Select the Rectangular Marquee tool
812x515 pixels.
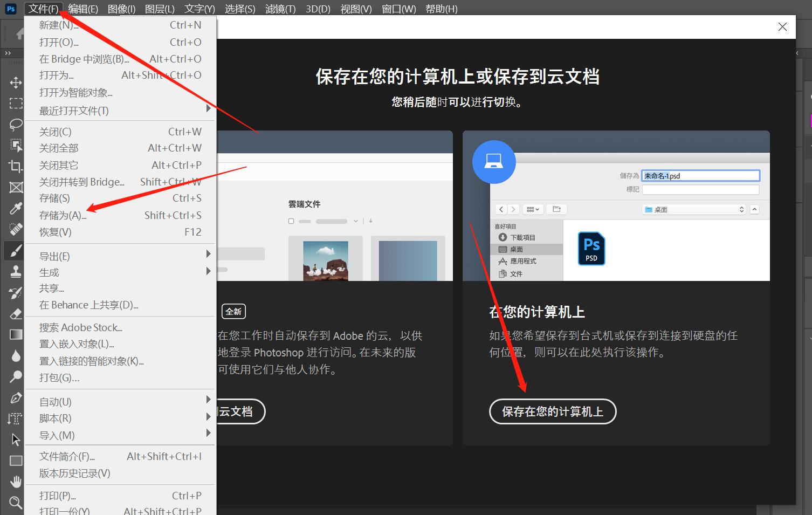click(16, 103)
